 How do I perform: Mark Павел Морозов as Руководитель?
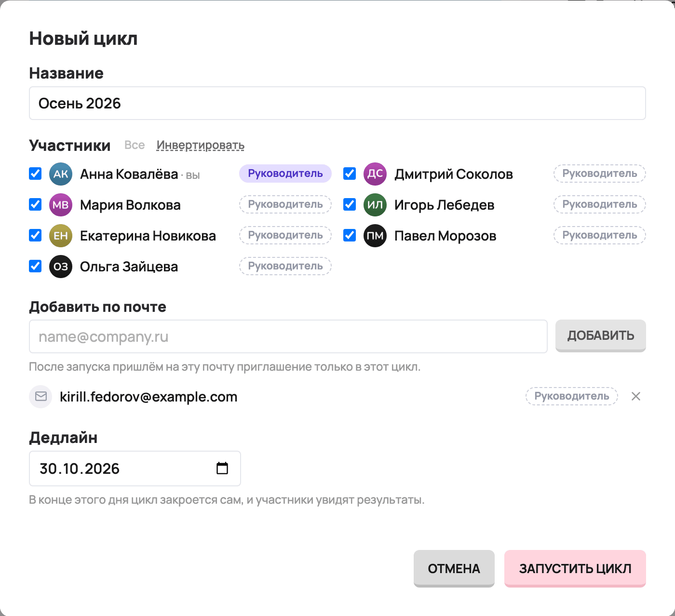click(600, 235)
